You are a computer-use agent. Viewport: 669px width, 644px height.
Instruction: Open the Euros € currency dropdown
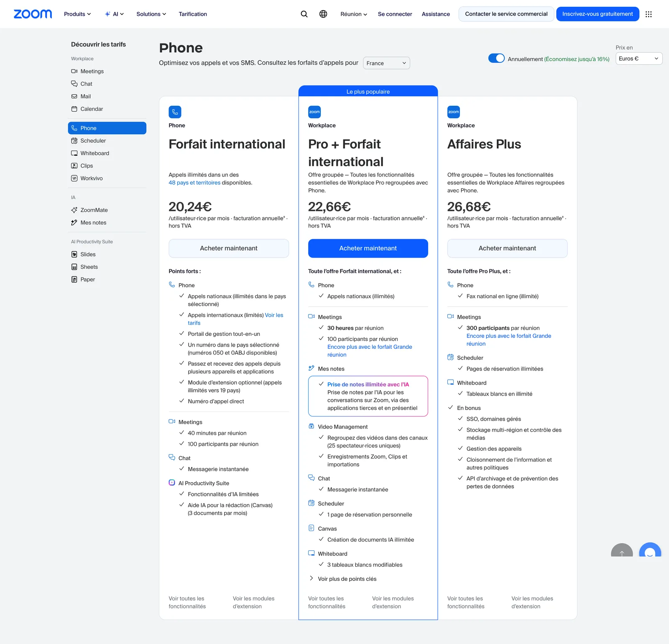click(639, 59)
